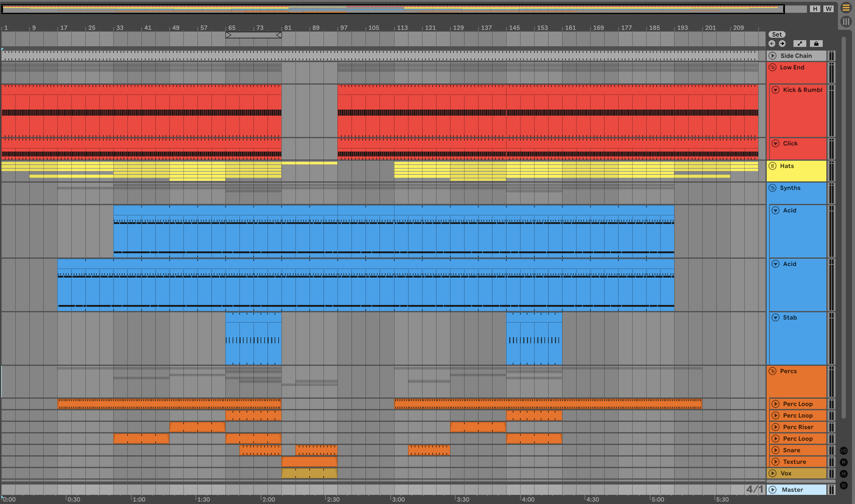
Task: Jump to the previous locator arrow
Action: coord(772,44)
